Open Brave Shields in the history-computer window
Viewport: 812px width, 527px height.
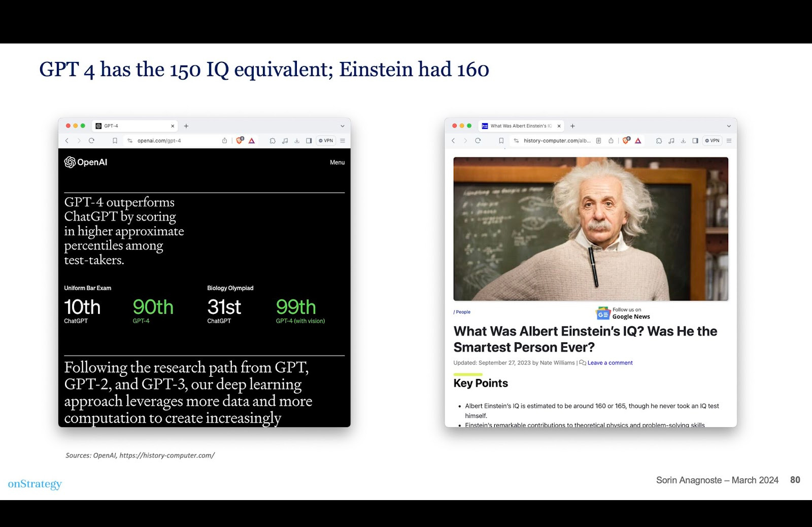point(626,140)
